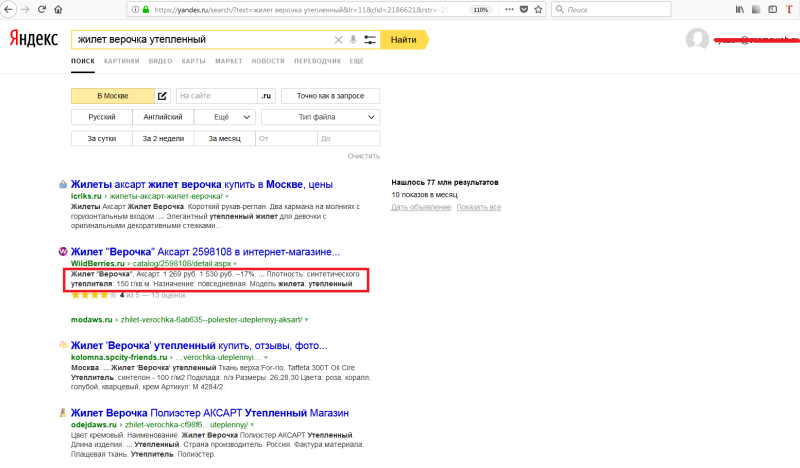This screenshot has height=468, width=800.
Task: Expand arrow next to modaws.ru URL
Action: tap(307, 320)
